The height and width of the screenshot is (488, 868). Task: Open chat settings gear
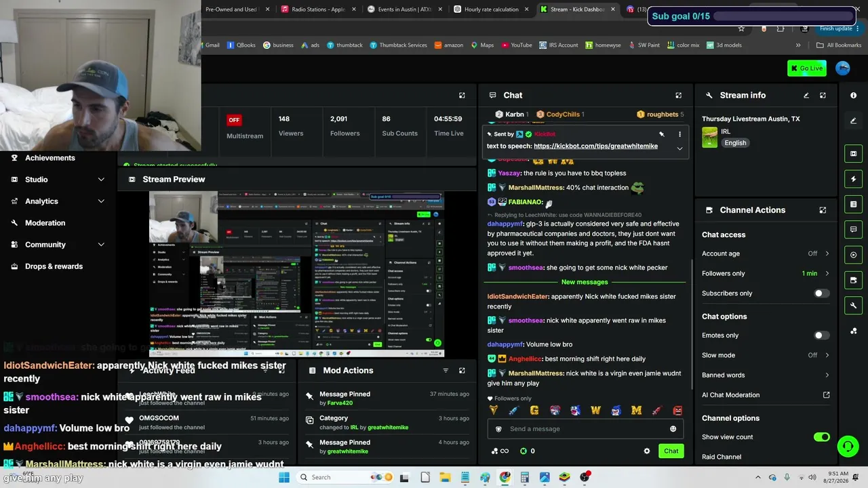click(646, 451)
